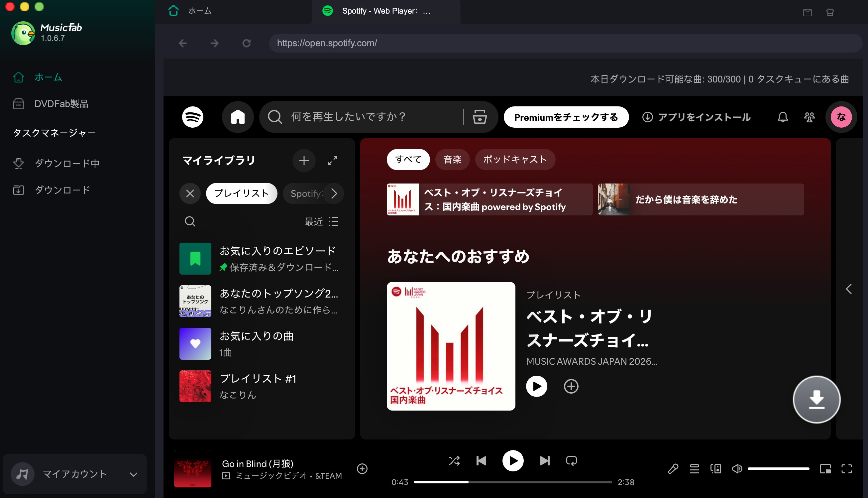The image size is (868, 498).
Task: Click the floating download button
Action: coord(816,400)
